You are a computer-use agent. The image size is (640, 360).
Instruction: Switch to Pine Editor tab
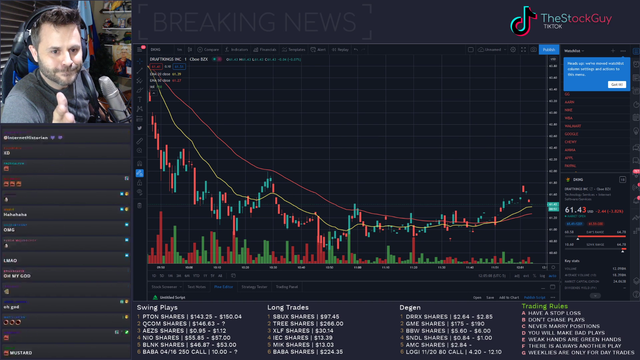coord(224,287)
